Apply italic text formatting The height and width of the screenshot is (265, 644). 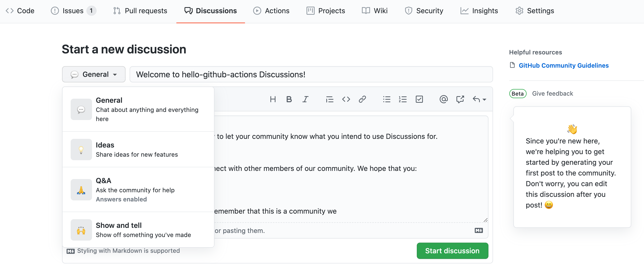click(305, 99)
